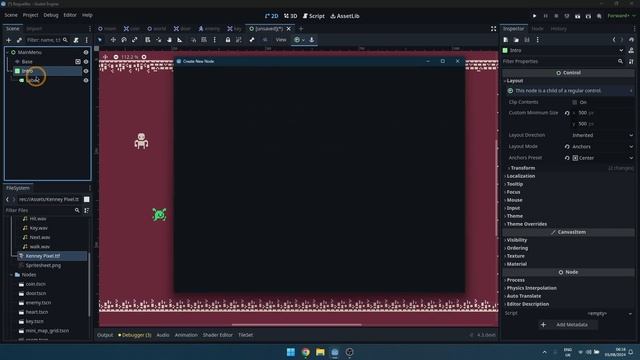Open the AssetLib workspace
Screen dimensions: 640x360
click(345, 16)
